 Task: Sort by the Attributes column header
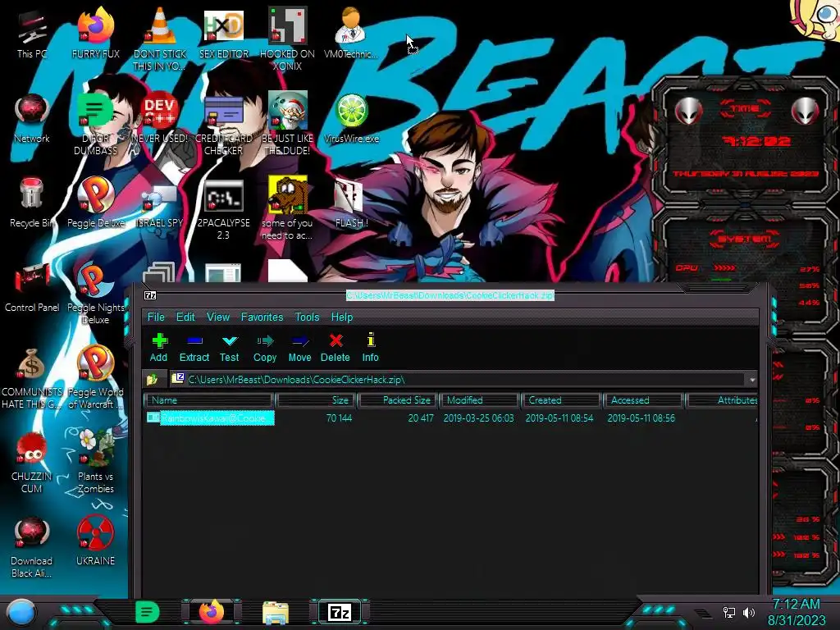pos(722,400)
